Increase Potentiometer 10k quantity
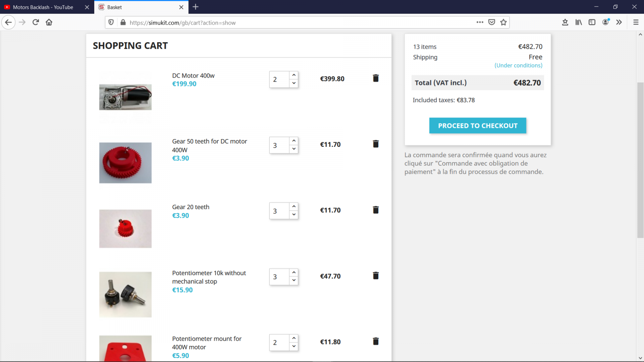 tap(294, 273)
